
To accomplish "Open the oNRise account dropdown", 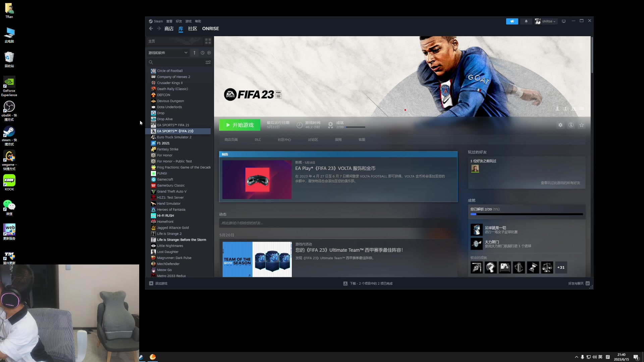I will (545, 21).
